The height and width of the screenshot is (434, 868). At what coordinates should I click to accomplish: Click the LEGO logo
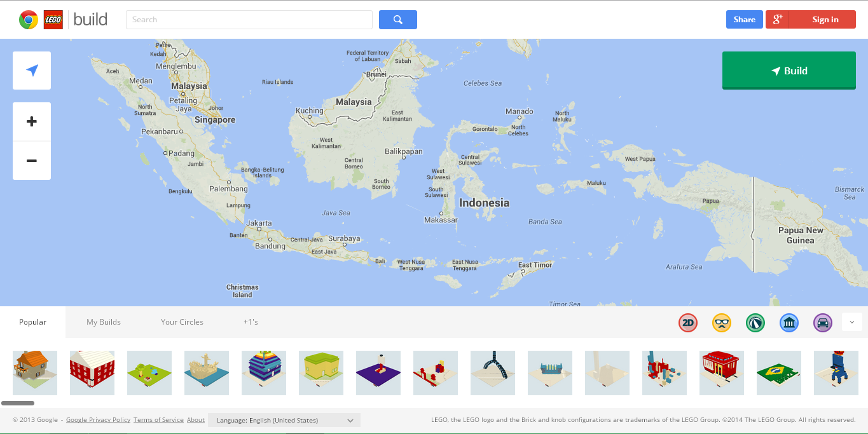tap(53, 20)
